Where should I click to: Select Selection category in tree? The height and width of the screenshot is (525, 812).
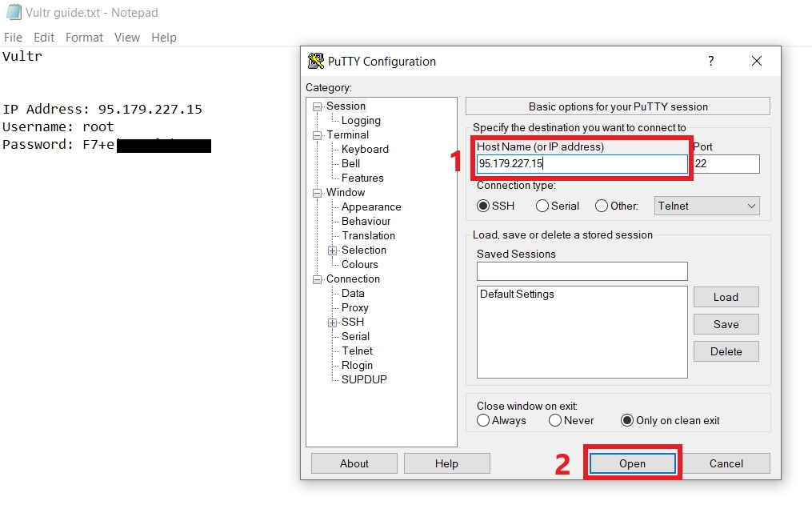click(363, 250)
